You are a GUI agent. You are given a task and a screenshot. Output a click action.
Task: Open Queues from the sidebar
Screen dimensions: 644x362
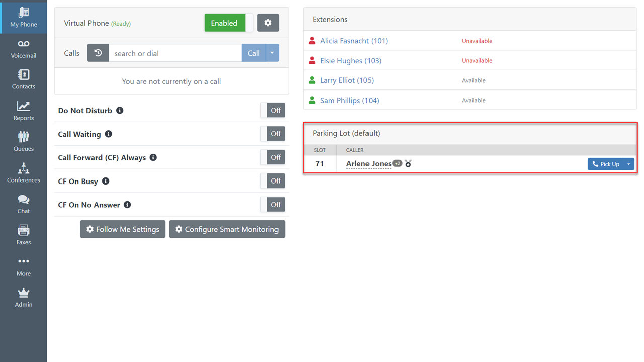pyautogui.click(x=24, y=142)
